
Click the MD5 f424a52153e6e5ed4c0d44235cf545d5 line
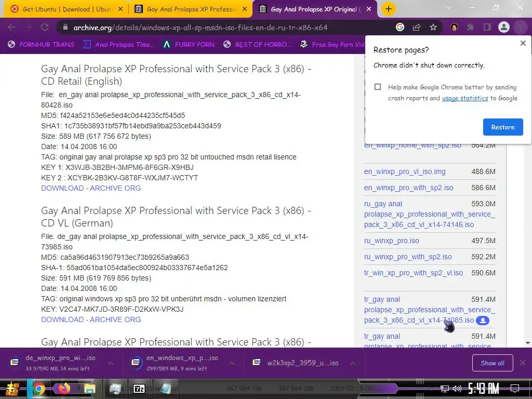[113, 115]
